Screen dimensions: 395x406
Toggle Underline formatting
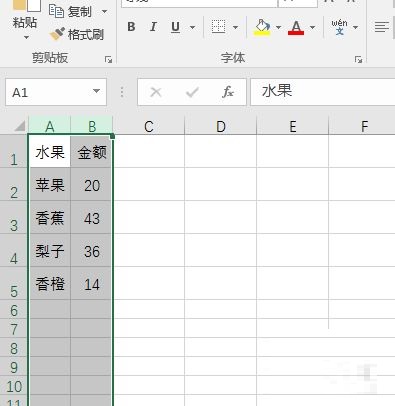(175, 27)
